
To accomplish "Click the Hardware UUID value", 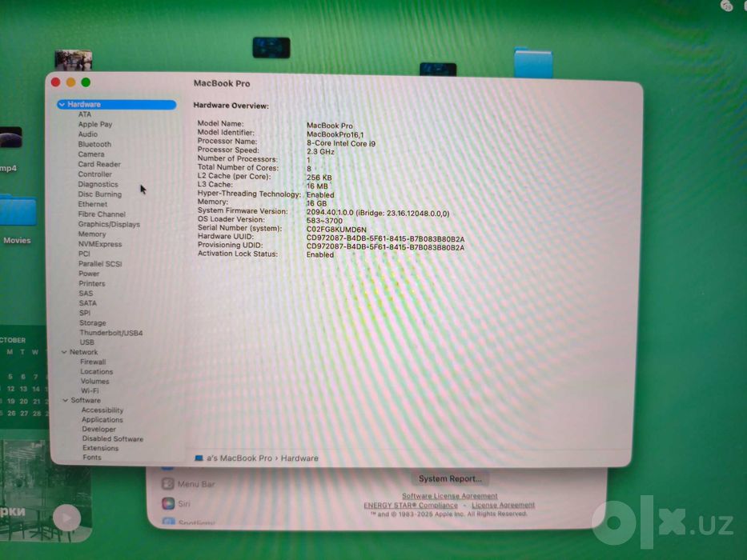I will (x=385, y=238).
